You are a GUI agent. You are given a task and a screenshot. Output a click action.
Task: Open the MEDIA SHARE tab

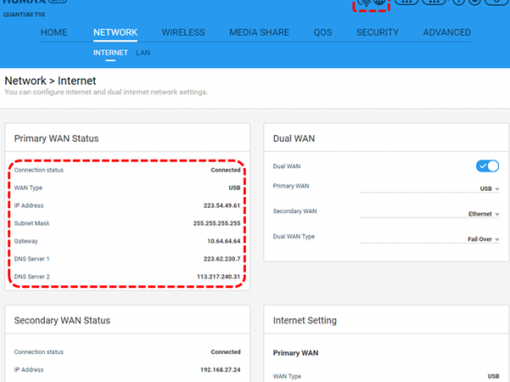click(x=259, y=32)
